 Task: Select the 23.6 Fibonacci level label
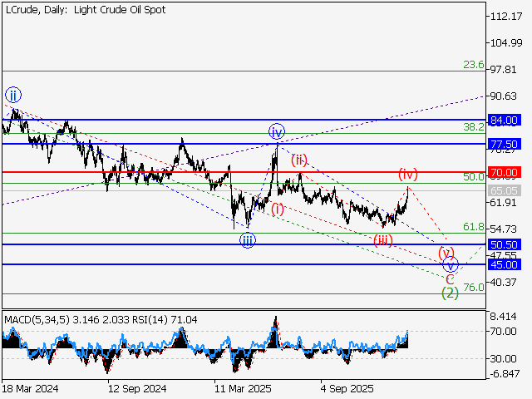pos(473,65)
